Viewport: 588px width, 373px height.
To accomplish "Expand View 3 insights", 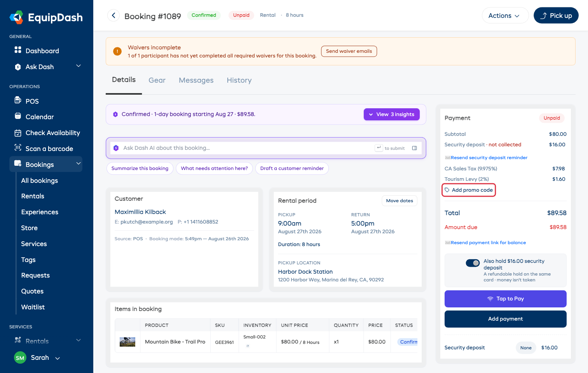I will tap(391, 115).
